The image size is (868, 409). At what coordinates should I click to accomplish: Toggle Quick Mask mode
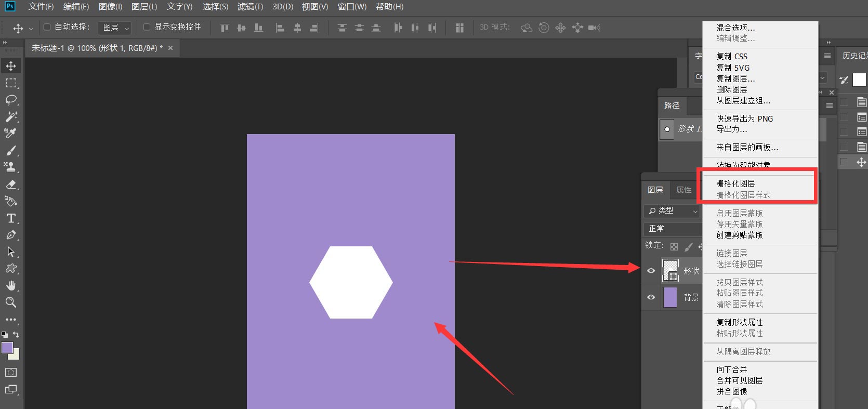tap(11, 373)
